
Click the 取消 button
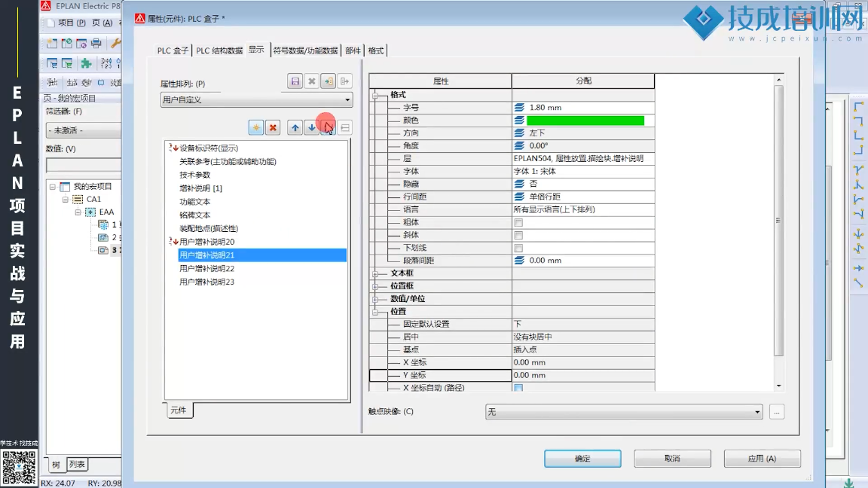tap(672, 459)
